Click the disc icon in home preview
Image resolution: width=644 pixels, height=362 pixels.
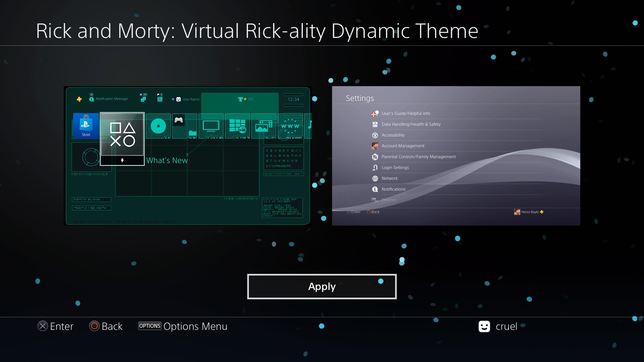[x=158, y=126]
